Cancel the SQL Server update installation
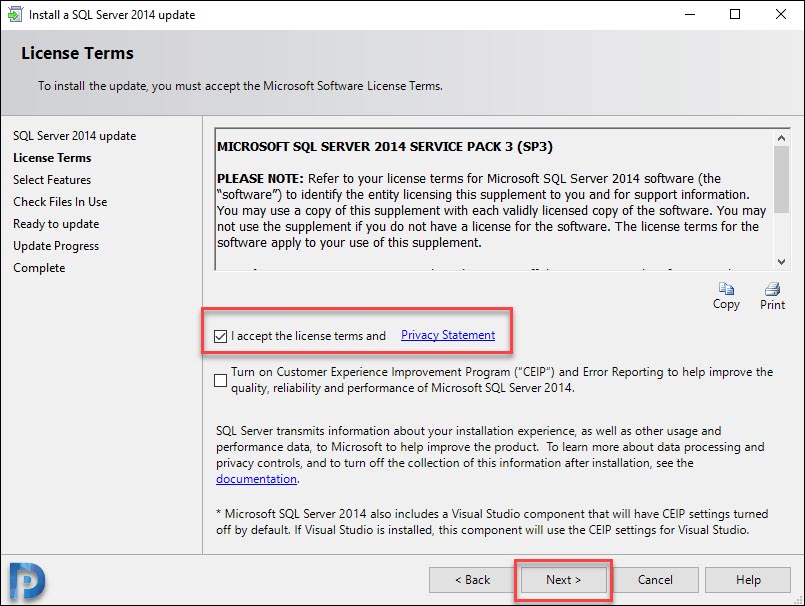 [x=655, y=580]
